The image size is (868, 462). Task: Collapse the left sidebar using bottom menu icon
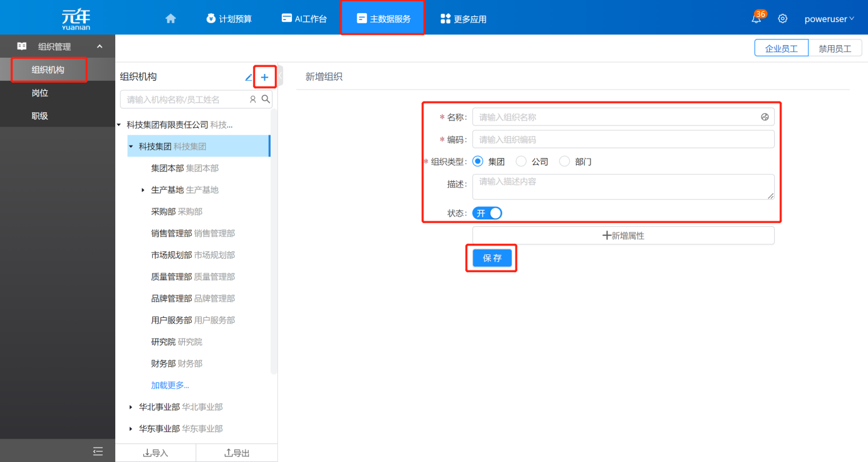[98, 451]
